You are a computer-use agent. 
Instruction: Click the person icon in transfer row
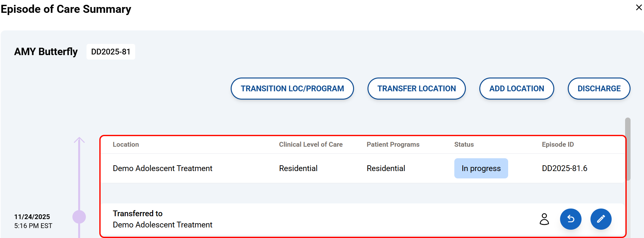coord(544,219)
